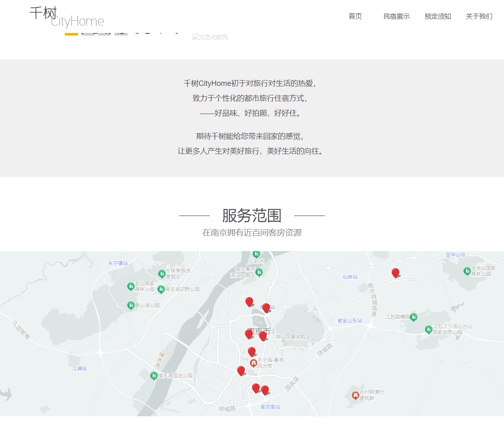504x446 pixels.
Task: Select the red marker beside 南京站
Action: [x=266, y=307]
